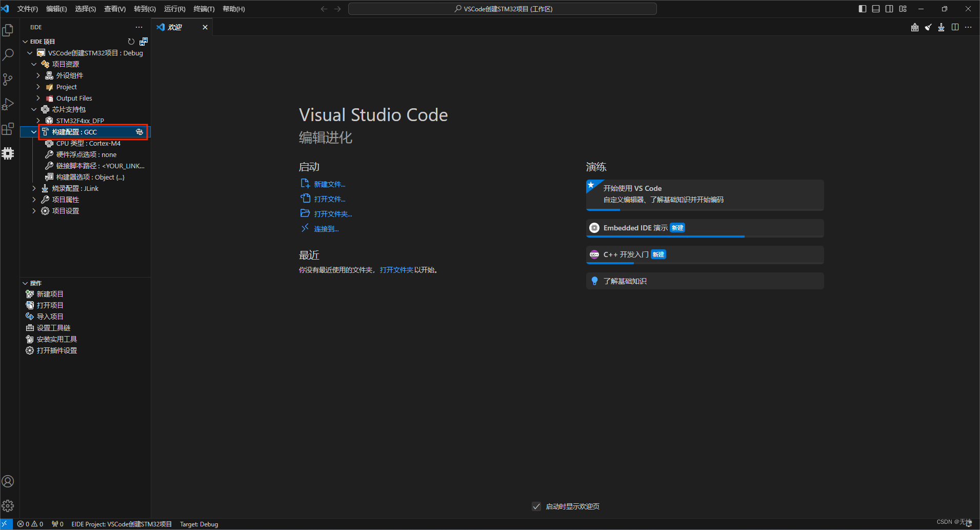Open the 终端(T) menu

tap(204, 9)
